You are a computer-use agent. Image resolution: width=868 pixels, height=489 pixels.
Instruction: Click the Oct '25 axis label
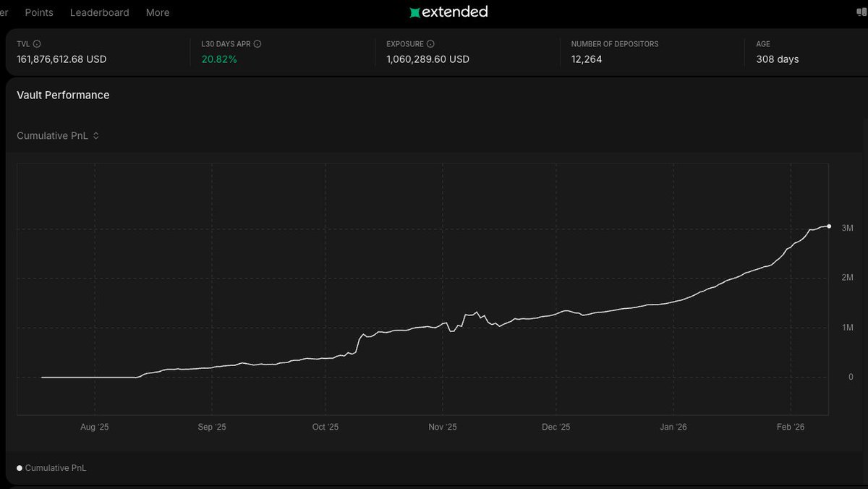tap(325, 427)
